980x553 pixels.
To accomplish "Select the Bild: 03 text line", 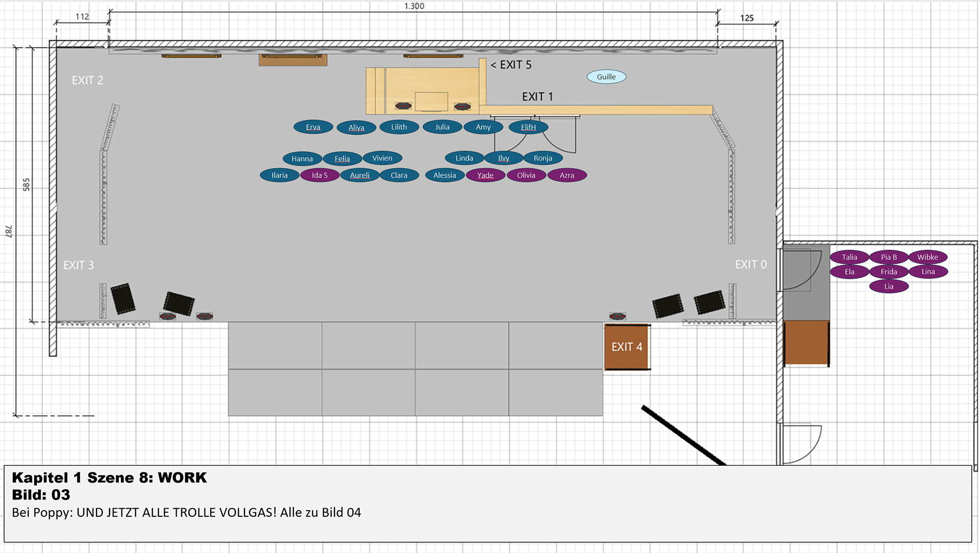I will (41, 495).
